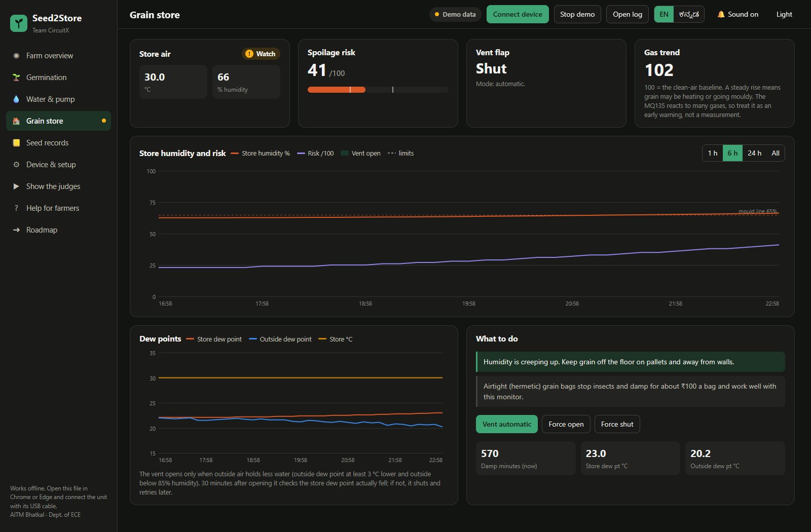Switch to Light theme
The height and width of the screenshot is (532, 811).
tap(784, 14)
